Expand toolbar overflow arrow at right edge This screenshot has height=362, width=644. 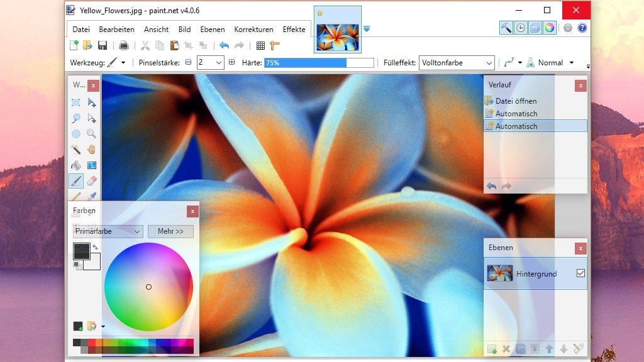(588, 67)
